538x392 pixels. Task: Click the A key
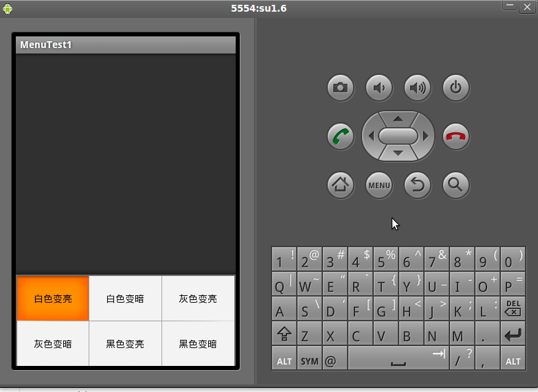coord(284,308)
